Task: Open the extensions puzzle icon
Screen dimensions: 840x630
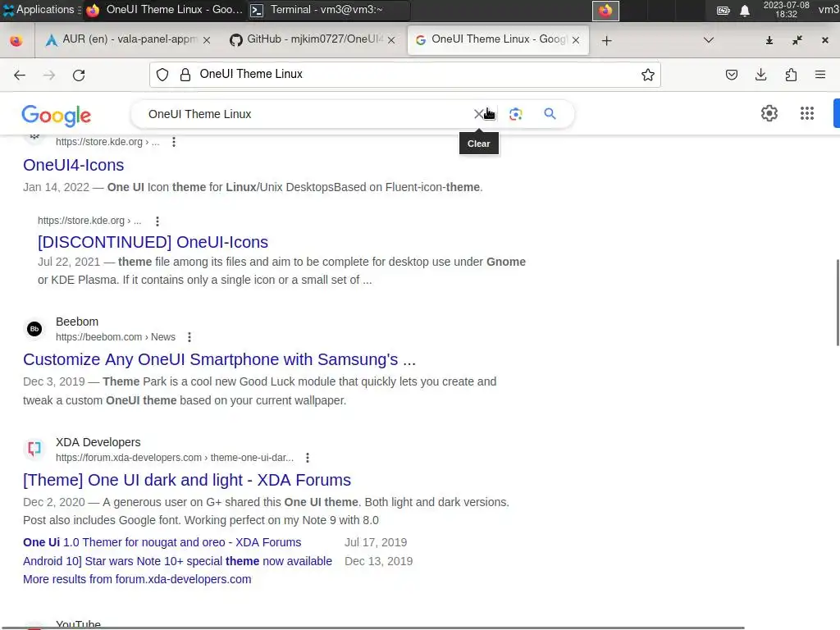Action: [791, 75]
